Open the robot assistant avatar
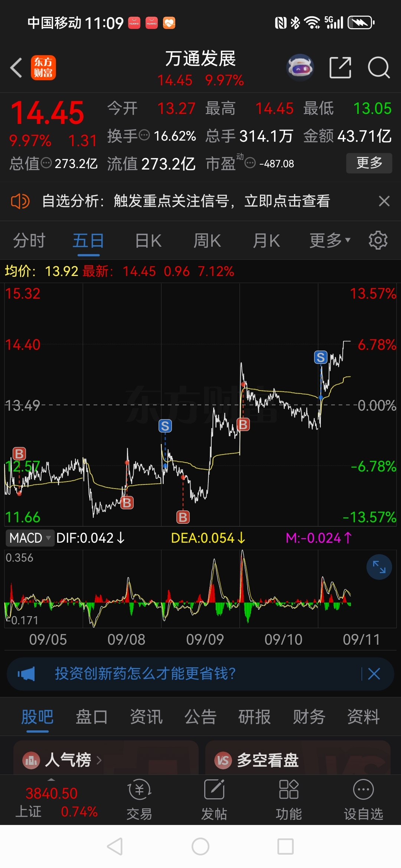This screenshot has width=401, height=868. coord(300,68)
